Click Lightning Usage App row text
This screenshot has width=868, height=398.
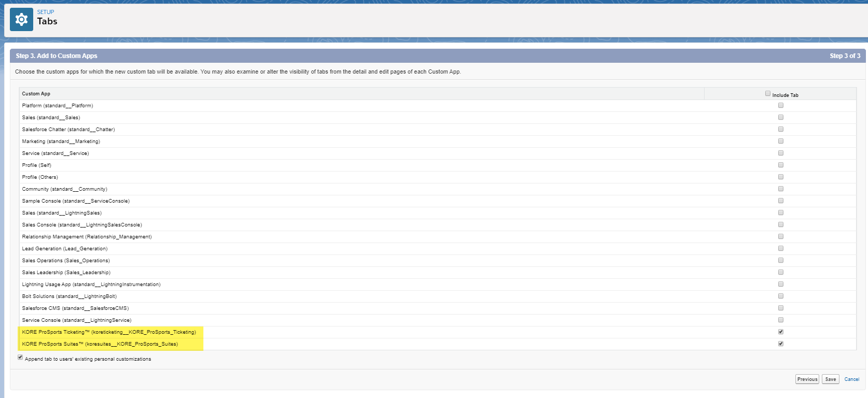(91, 285)
